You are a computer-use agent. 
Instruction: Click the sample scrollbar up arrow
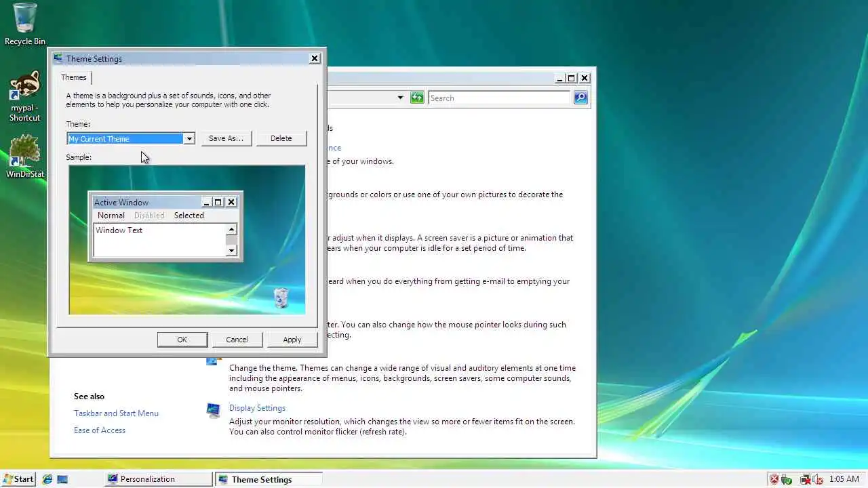pos(231,230)
